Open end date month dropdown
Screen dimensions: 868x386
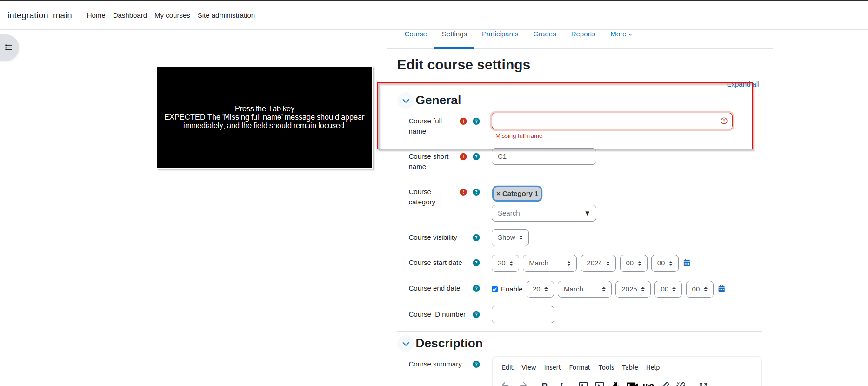[x=585, y=289]
